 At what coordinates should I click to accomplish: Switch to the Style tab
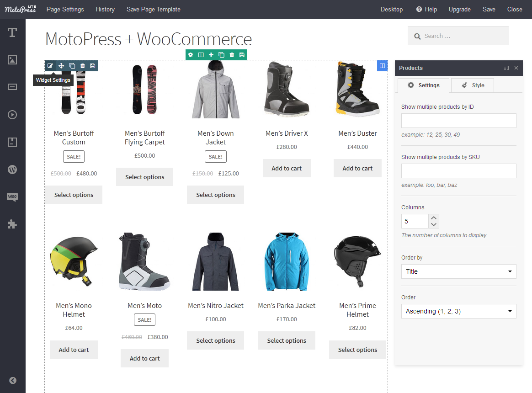click(473, 85)
